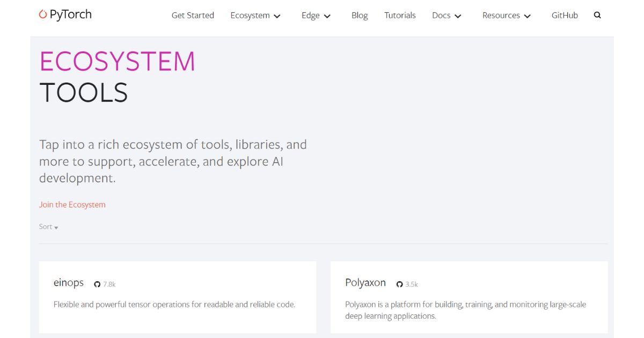Image resolution: width=644 pixels, height=338 pixels.
Task: Click the ECOSYSTEM heading text
Action: click(118, 61)
